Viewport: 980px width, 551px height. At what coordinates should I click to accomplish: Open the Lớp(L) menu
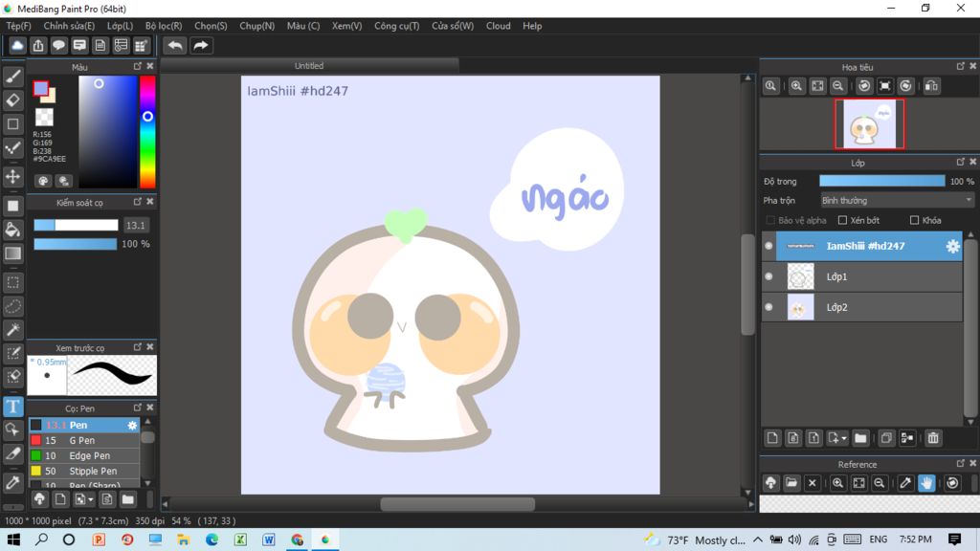[120, 26]
